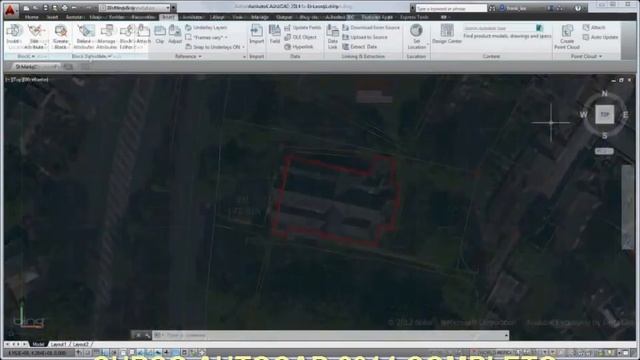Viewport: 640px width, 360px height.
Task: Open the Block Editor
Action: pyautogui.click(x=127, y=36)
